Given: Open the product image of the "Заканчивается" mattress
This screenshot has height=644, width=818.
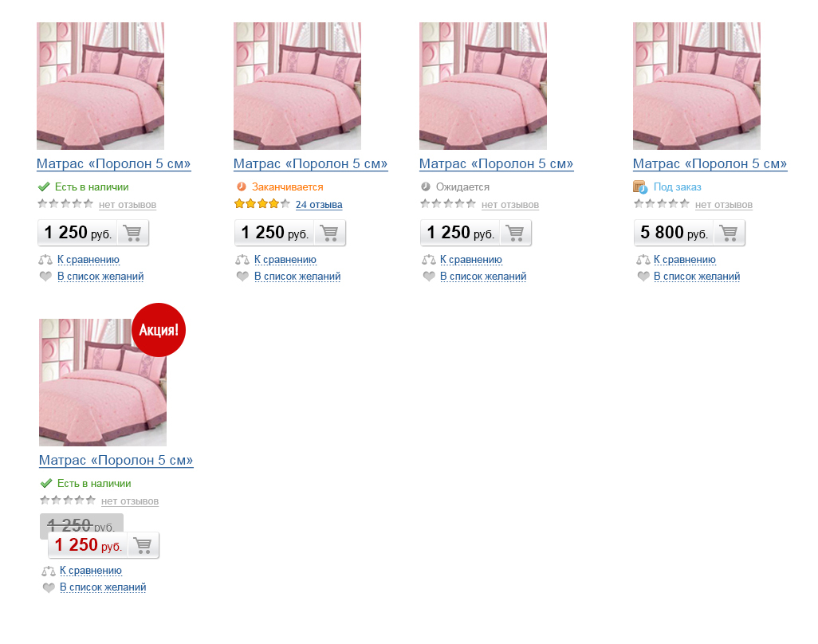Looking at the screenshot, I should 297,86.
